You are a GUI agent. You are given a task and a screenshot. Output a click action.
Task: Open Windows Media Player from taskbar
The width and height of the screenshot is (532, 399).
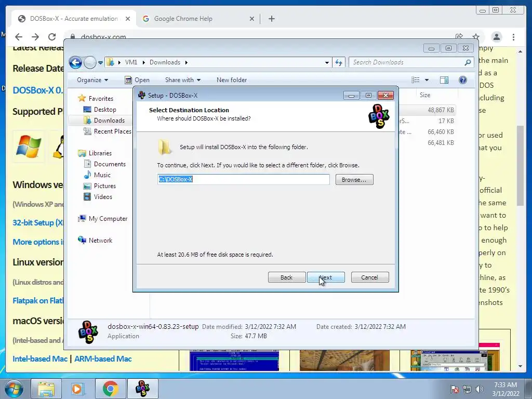pyautogui.click(x=77, y=389)
